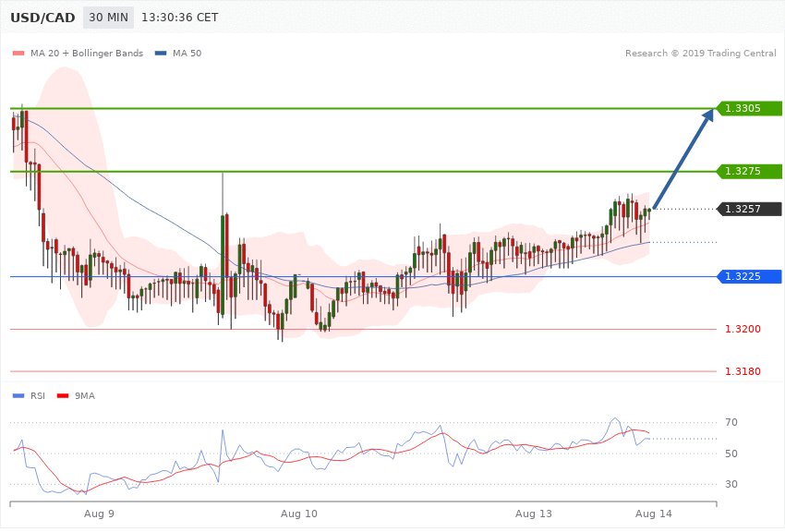Image resolution: width=785 pixels, height=532 pixels.
Task: Click the Aug 14 date label
Action: click(x=654, y=514)
